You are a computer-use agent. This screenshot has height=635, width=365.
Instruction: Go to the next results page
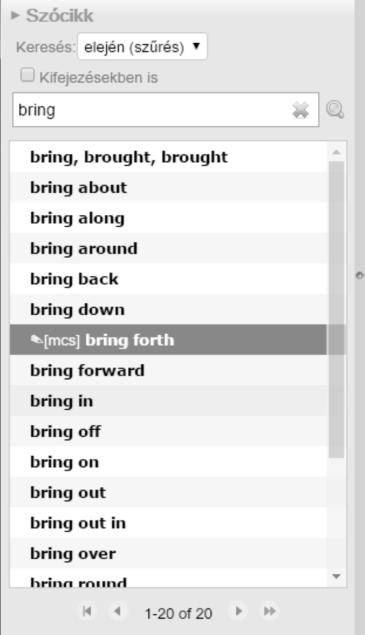(x=239, y=611)
